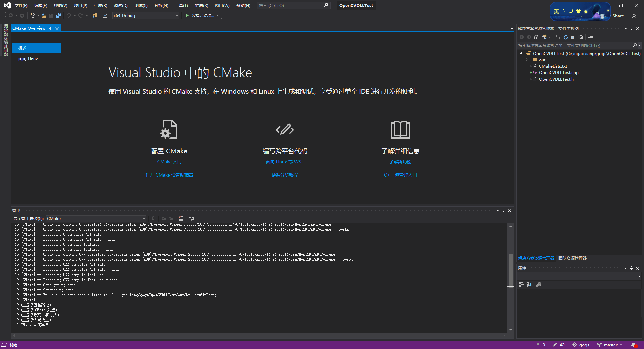The image size is (644, 349).
Task: Click the cross-platform code brackets icon
Action: tap(285, 129)
